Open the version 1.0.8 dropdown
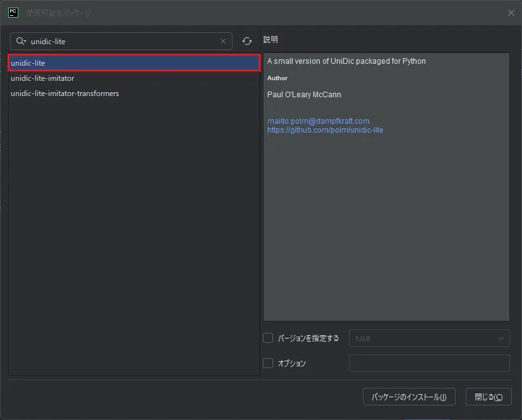 pyautogui.click(x=429, y=338)
